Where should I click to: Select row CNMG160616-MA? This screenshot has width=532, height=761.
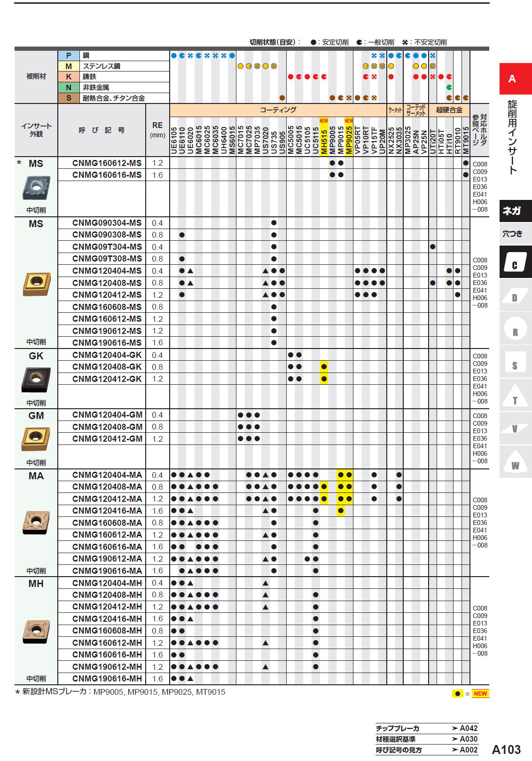point(264,547)
